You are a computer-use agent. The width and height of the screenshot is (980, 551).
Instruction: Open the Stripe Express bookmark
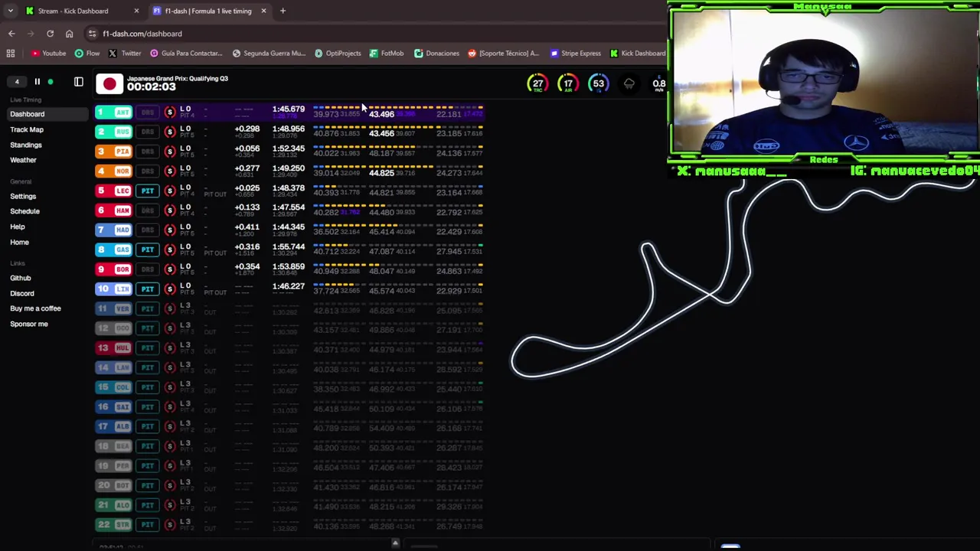point(576,54)
